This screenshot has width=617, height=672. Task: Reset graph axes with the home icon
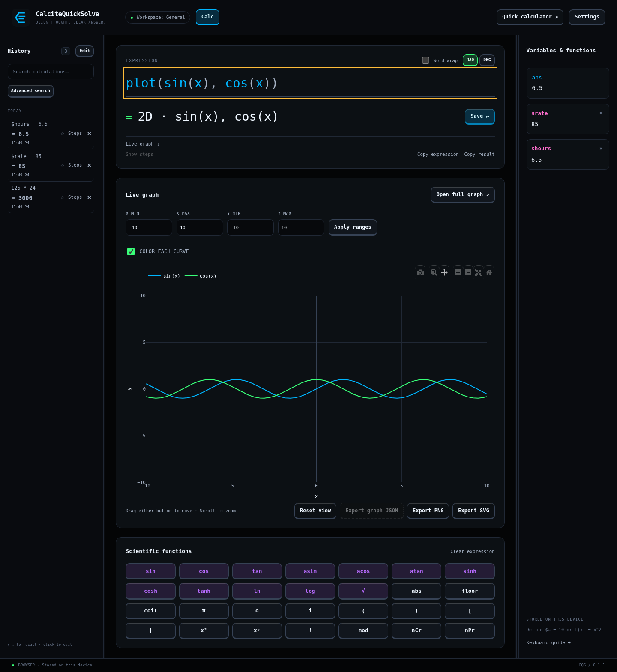click(489, 272)
